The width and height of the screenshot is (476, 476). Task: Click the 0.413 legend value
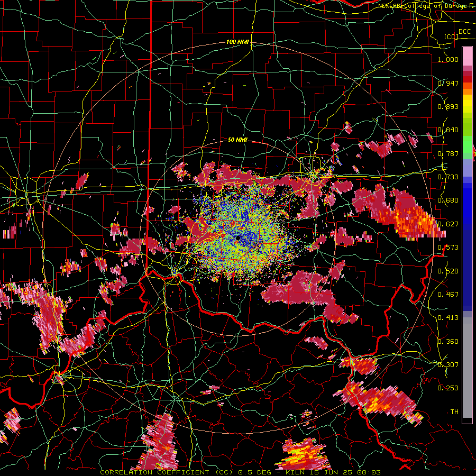(x=448, y=318)
